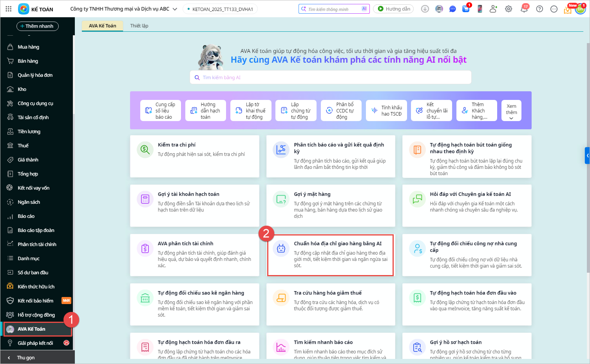Image resolution: width=590 pixels, height=364 pixels.
Task: Click Tính khấu hao TSCĐ chip
Action: (386, 110)
